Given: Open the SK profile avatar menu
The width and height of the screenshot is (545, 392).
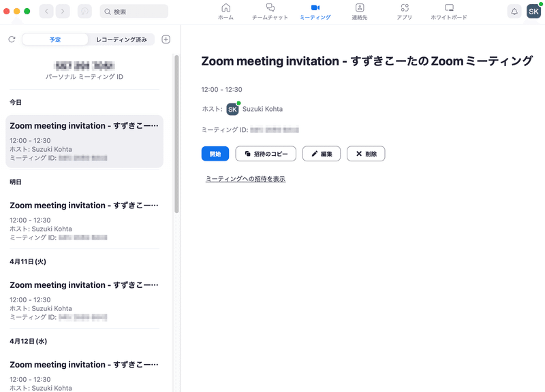Looking at the screenshot, I should point(534,12).
